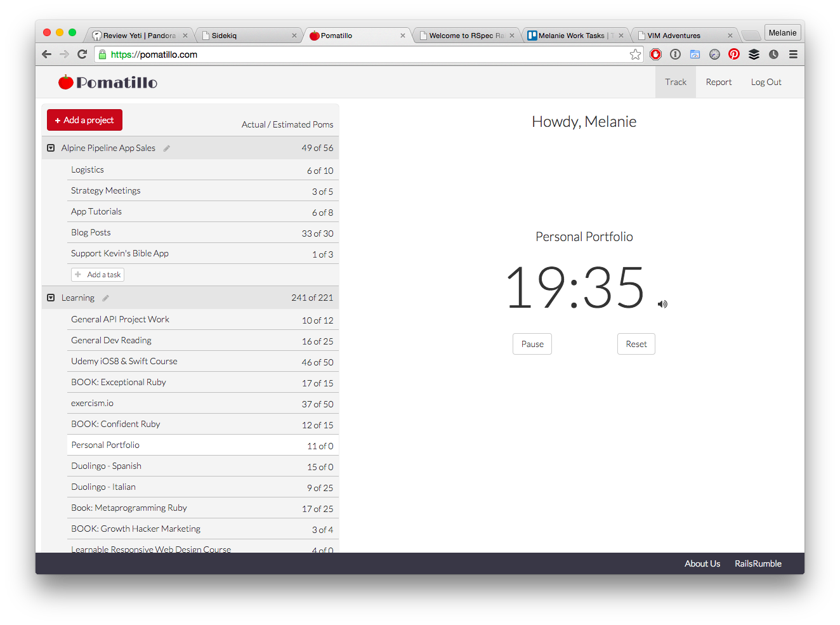Select General Dev Reading task
The width and height of the screenshot is (840, 625).
click(x=202, y=341)
